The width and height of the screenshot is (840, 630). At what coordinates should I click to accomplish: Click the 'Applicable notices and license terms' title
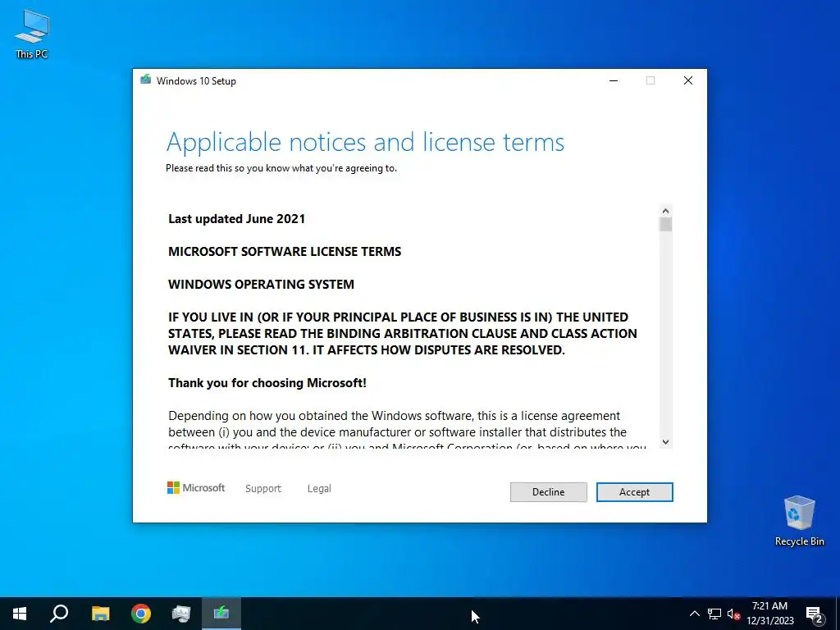coord(365,143)
